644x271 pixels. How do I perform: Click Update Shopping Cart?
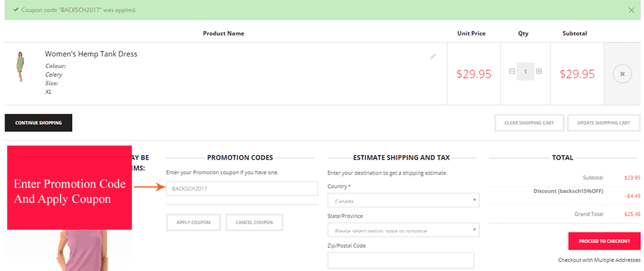click(x=604, y=123)
